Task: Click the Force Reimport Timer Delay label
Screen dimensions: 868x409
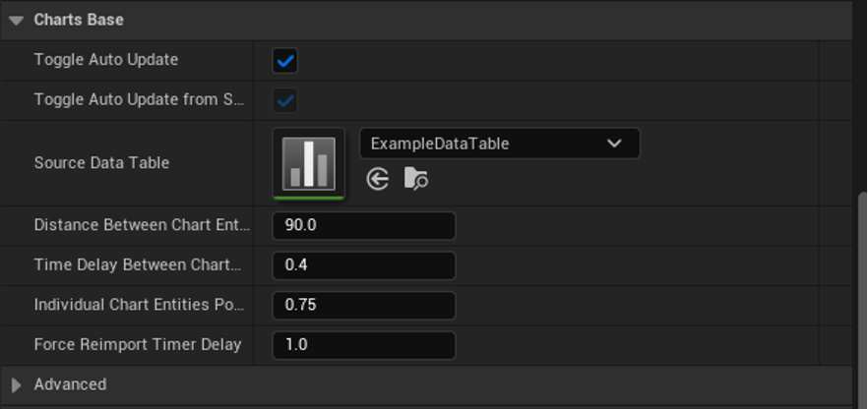Action: point(137,345)
